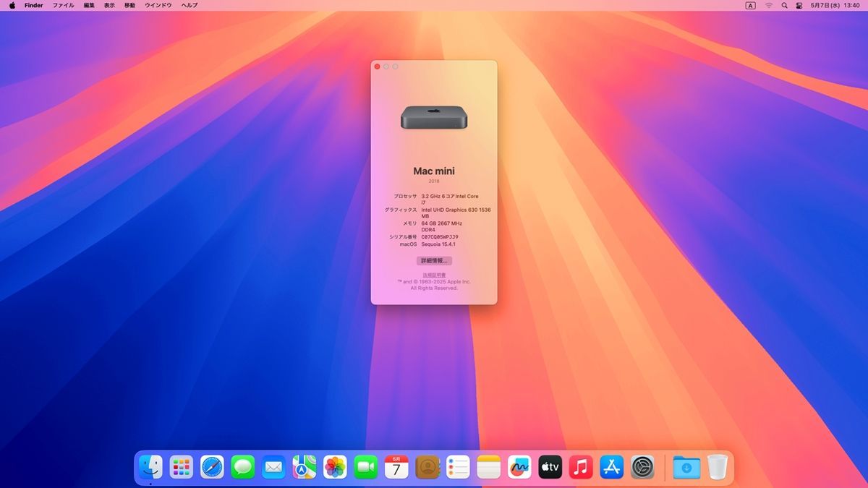Screen dimensions: 868x488
Task: Open the 法規証明書 link
Action: tap(434, 275)
